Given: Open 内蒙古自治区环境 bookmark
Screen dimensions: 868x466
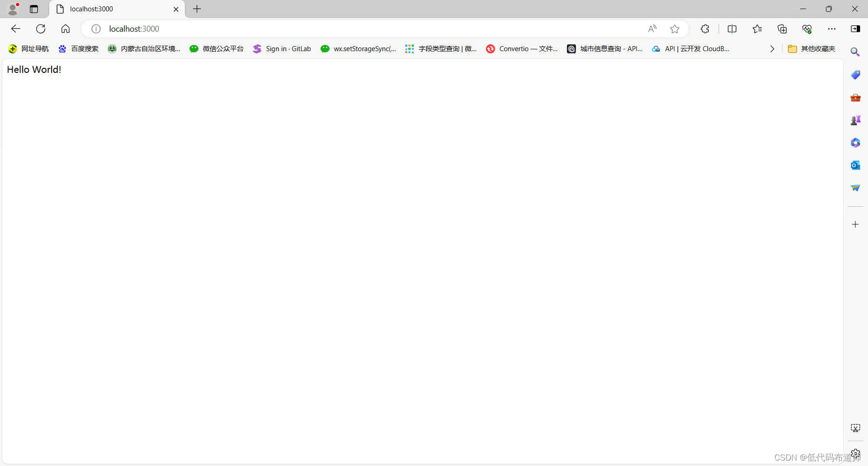Looking at the screenshot, I should (144, 49).
